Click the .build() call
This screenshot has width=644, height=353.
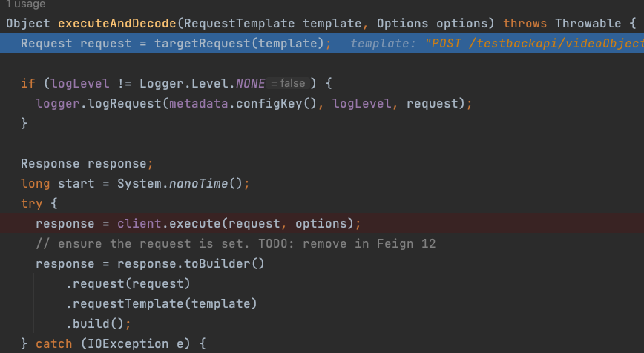coord(97,323)
